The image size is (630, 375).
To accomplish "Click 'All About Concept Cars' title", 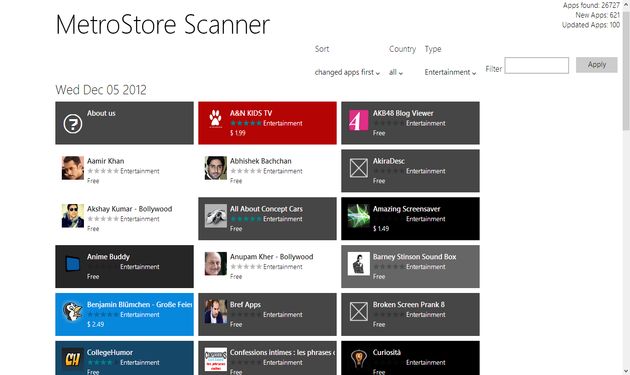I will [266, 209].
